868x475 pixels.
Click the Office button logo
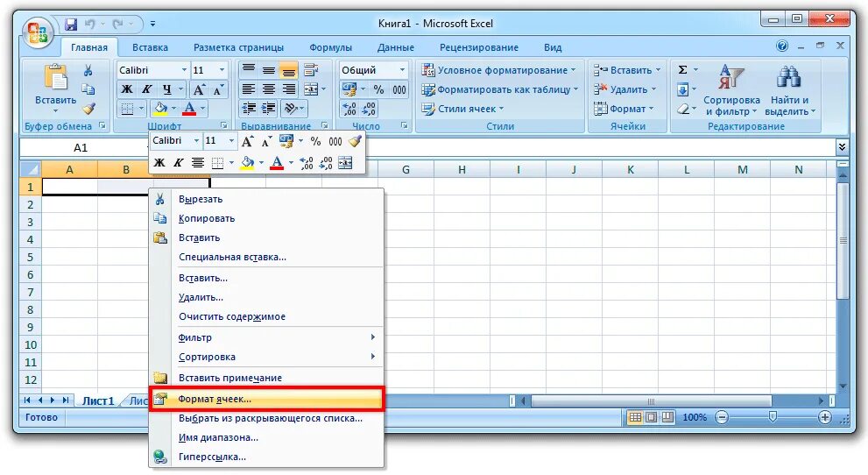pyautogui.click(x=38, y=34)
